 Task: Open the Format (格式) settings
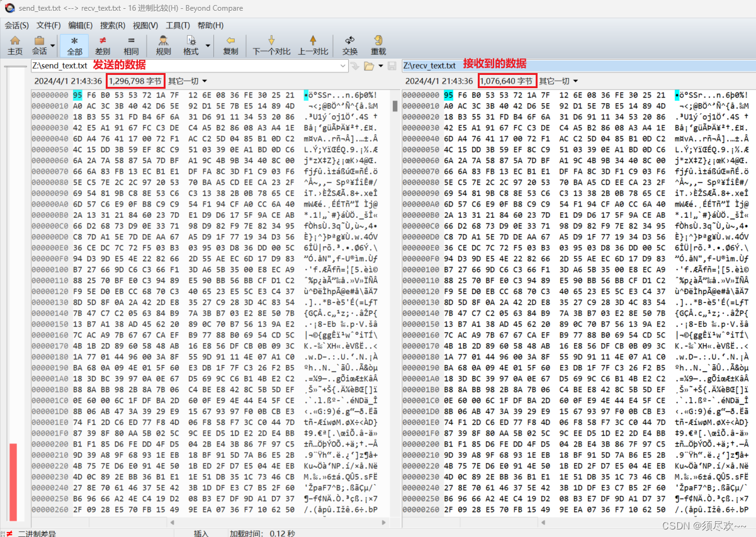[x=191, y=45]
